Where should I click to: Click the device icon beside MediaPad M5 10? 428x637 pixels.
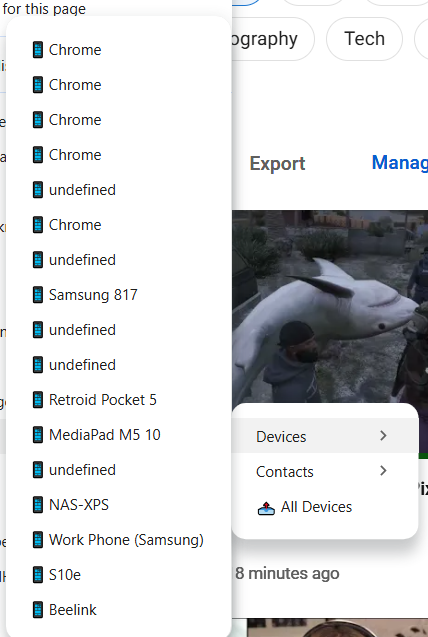[38, 435]
